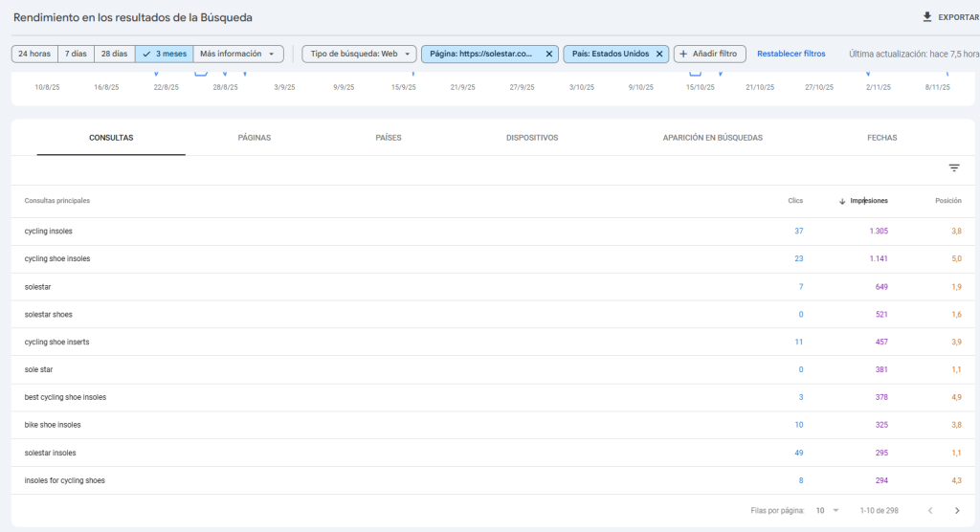980x532 pixels.
Task: Click the Exportar download icon
Action: pos(926,17)
